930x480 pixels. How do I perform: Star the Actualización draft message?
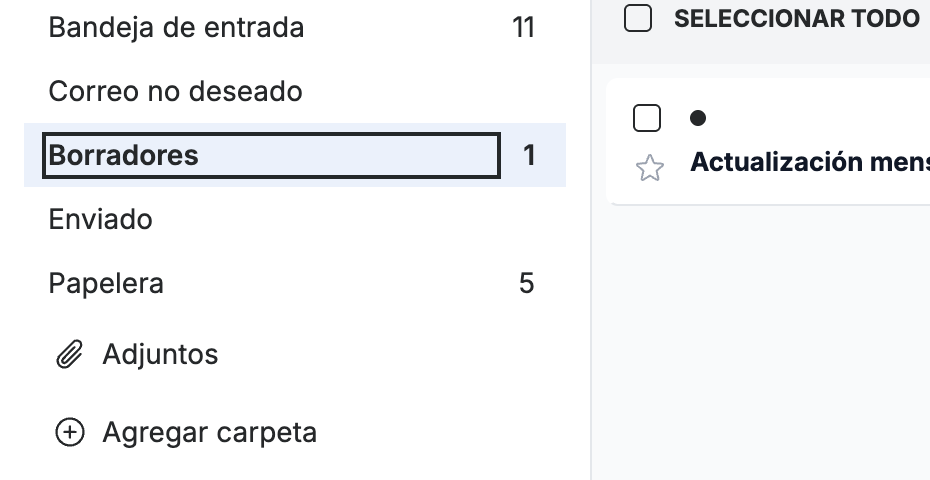(x=650, y=168)
